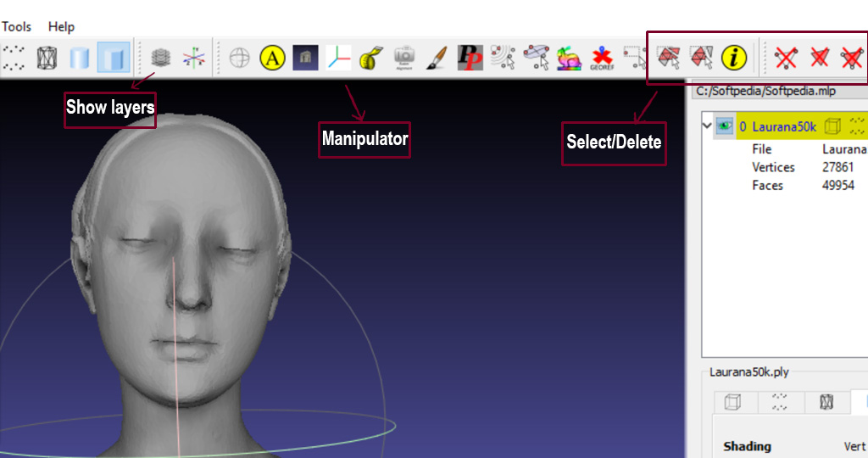Switch to the bounding box tab in Laurana50k.ply panel
Screen dimensions: 868x458
(x=732, y=403)
